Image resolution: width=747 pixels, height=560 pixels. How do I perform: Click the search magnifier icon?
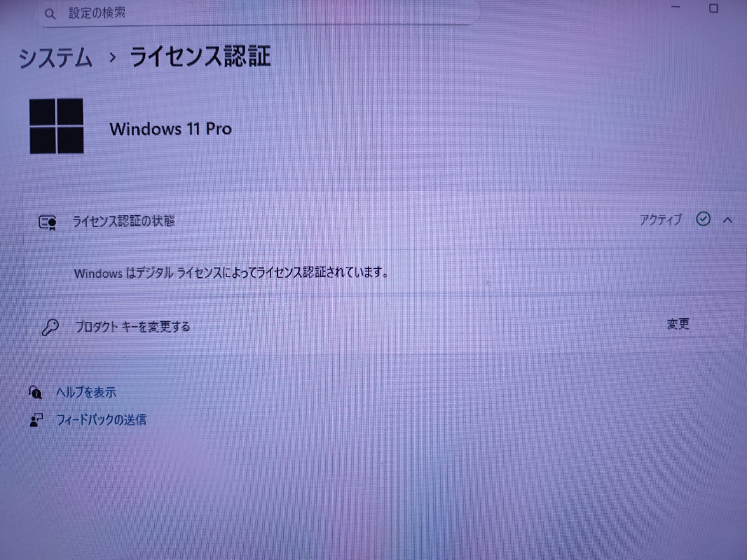[50, 14]
